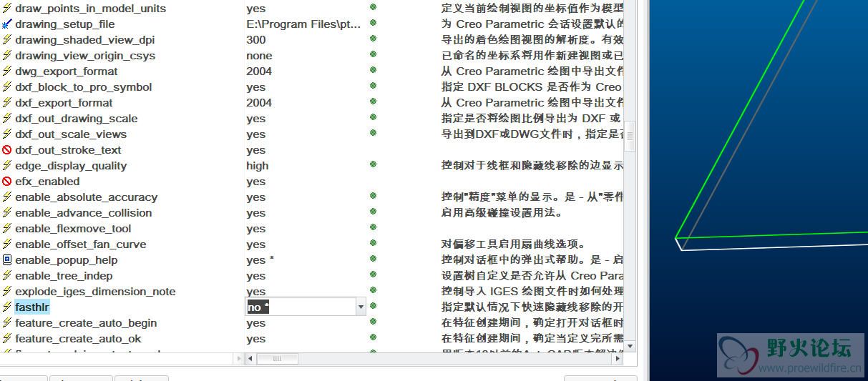This screenshot has width=868, height=381.
Task: Select the dxf_block_to_pro_symbol option name
Action: (83, 87)
